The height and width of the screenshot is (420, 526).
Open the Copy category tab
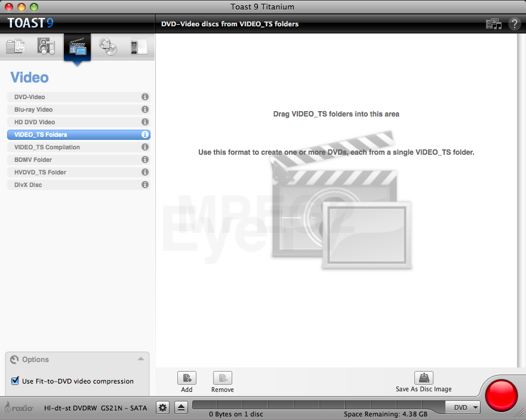pos(107,47)
